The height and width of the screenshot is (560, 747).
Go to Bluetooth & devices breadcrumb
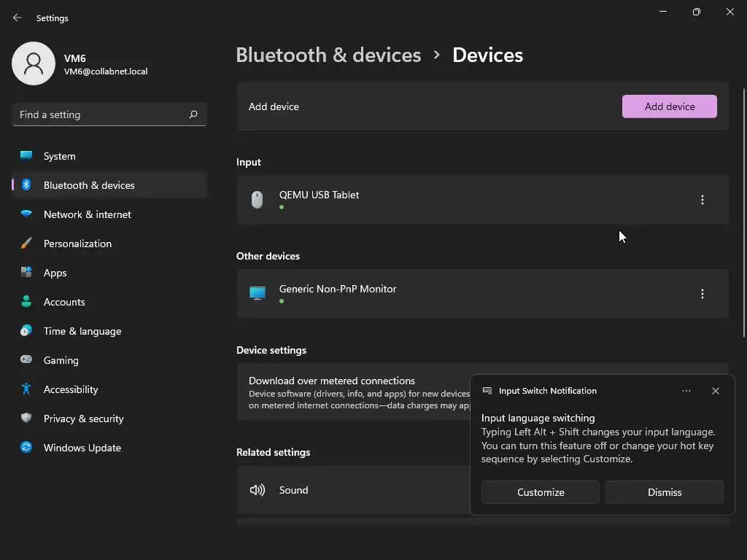point(328,55)
